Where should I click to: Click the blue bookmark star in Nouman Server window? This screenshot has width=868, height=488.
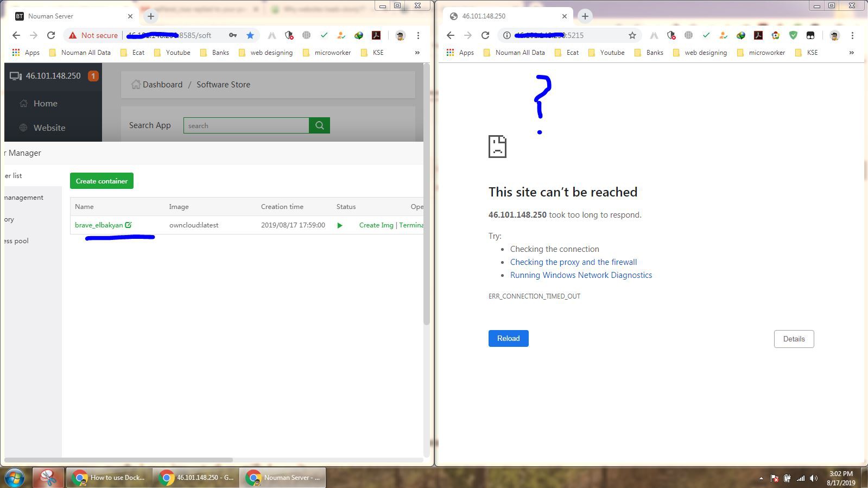[x=250, y=35]
